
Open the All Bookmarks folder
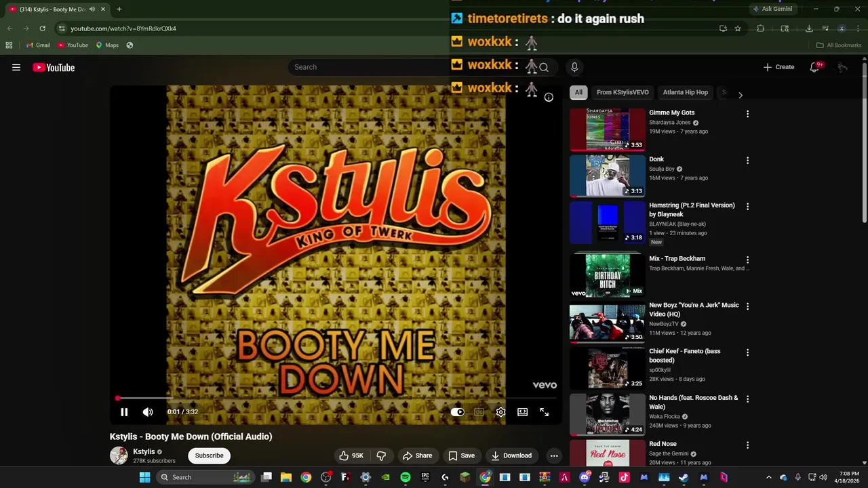coord(839,45)
